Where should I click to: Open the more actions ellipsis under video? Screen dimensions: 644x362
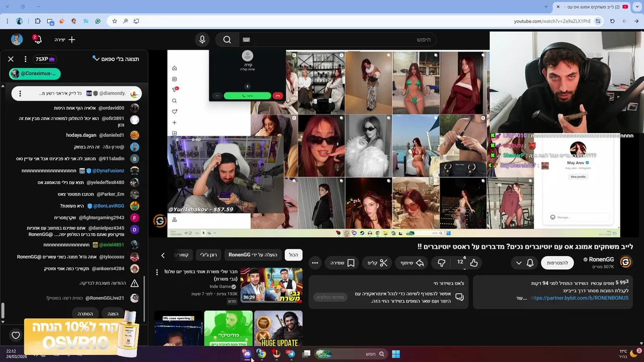tap(315, 262)
